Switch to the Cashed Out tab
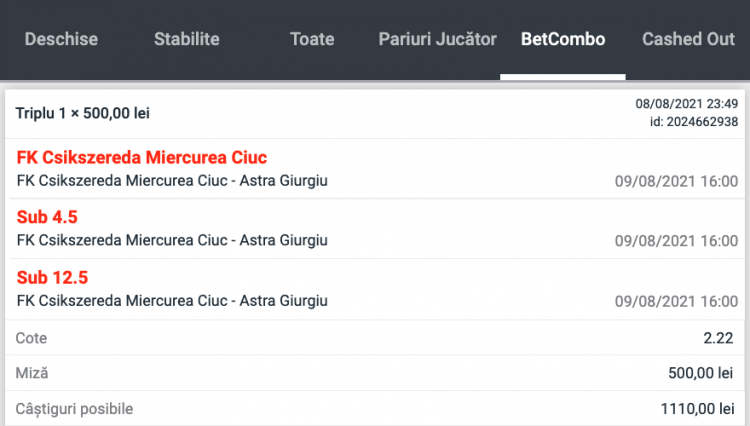 click(x=688, y=40)
